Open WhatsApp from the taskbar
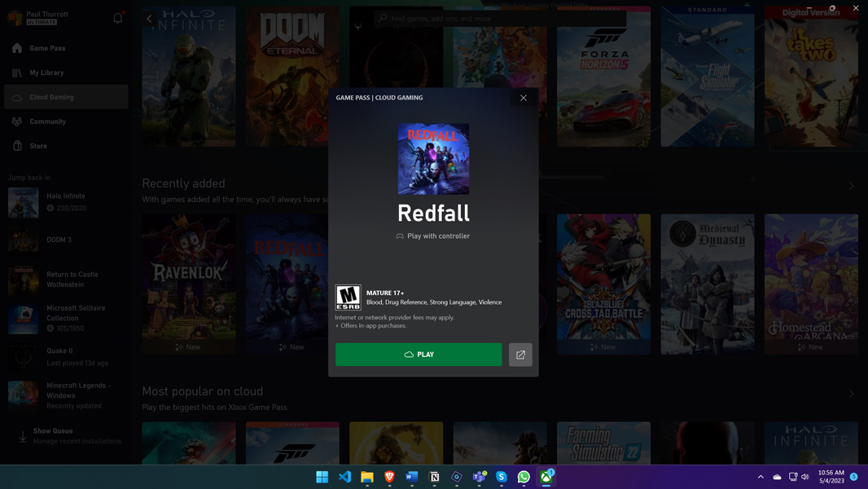The height and width of the screenshot is (489, 868). pyautogui.click(x=522, y=477)
